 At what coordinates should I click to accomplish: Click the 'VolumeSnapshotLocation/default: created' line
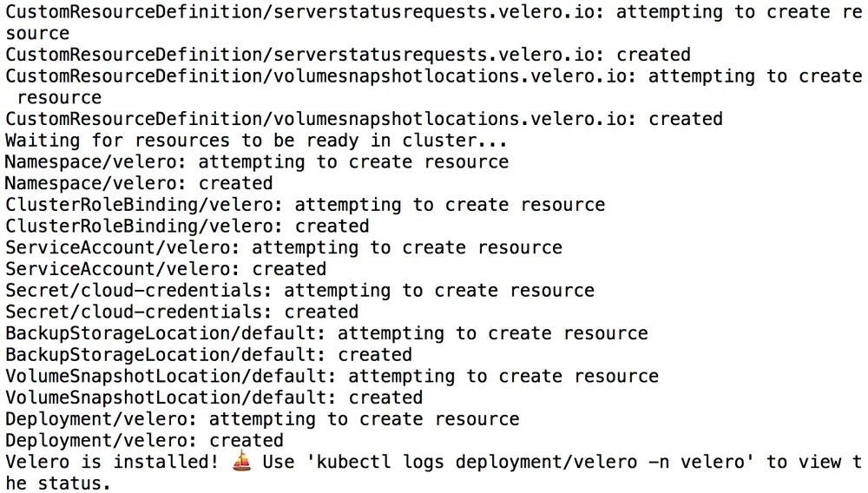tap(214, 398)
